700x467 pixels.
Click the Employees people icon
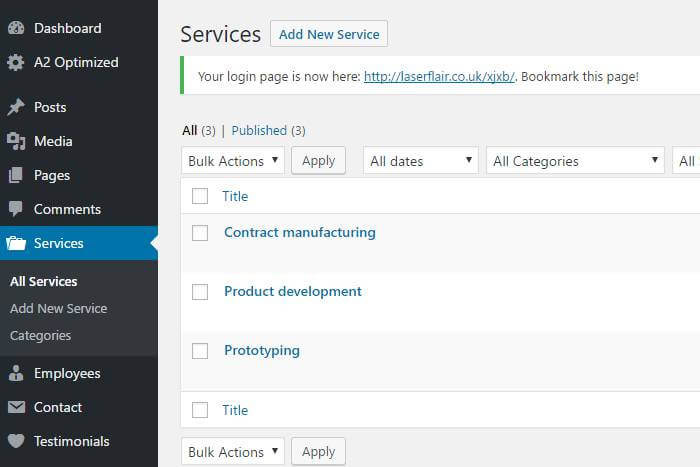pyautogui.click(x=16, y=373)
